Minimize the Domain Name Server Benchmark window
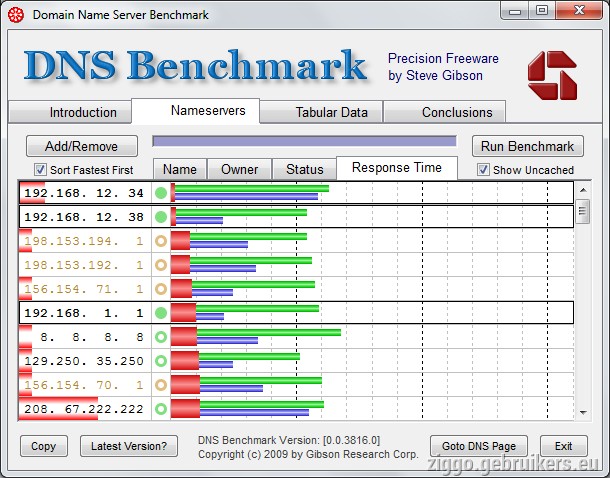The image size is (610, 478). 515,11
